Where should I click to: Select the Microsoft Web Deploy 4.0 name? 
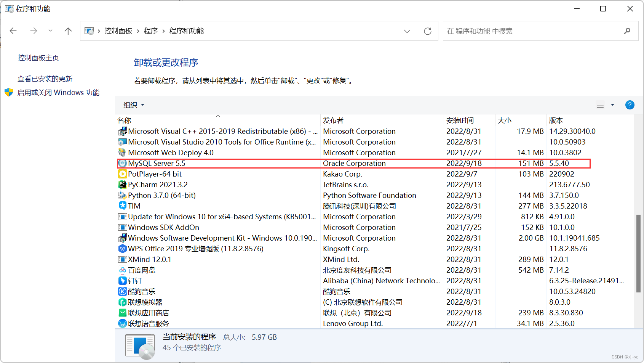[x=171, y=153]
